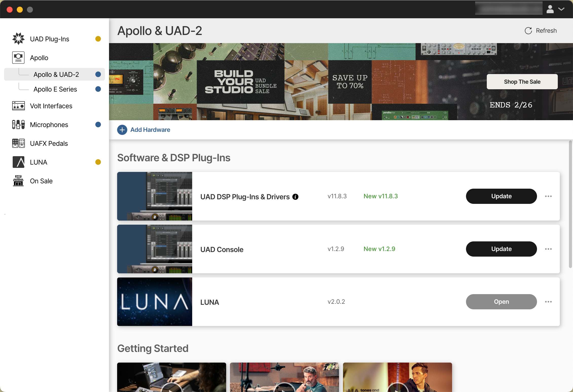Open the three-dot menu for UAD Console
The height and width of the screenshot is (392, 573).
coord(548,249)
